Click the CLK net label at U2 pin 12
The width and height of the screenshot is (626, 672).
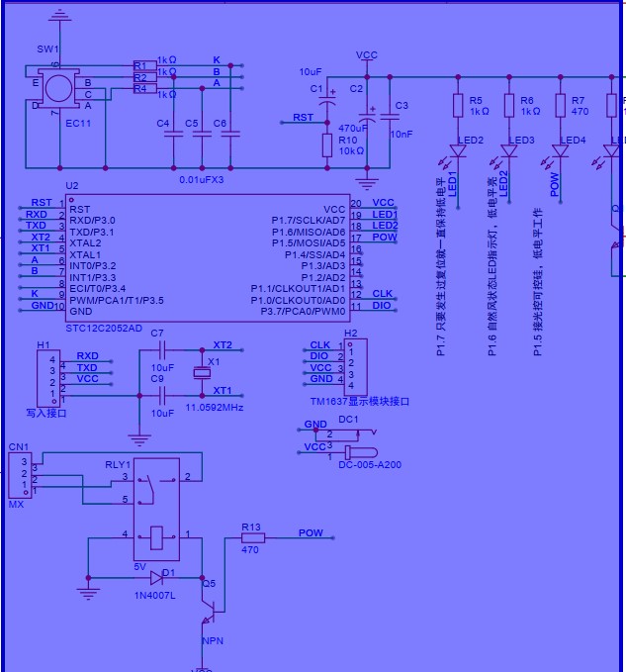383,294
